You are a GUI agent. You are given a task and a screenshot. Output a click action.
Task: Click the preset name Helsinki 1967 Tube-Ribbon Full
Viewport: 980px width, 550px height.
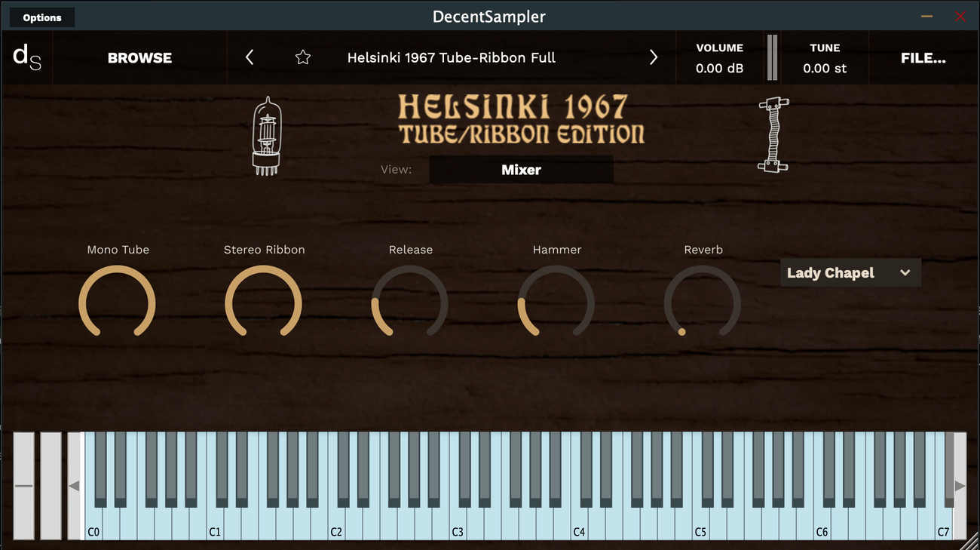pos(452,58)
